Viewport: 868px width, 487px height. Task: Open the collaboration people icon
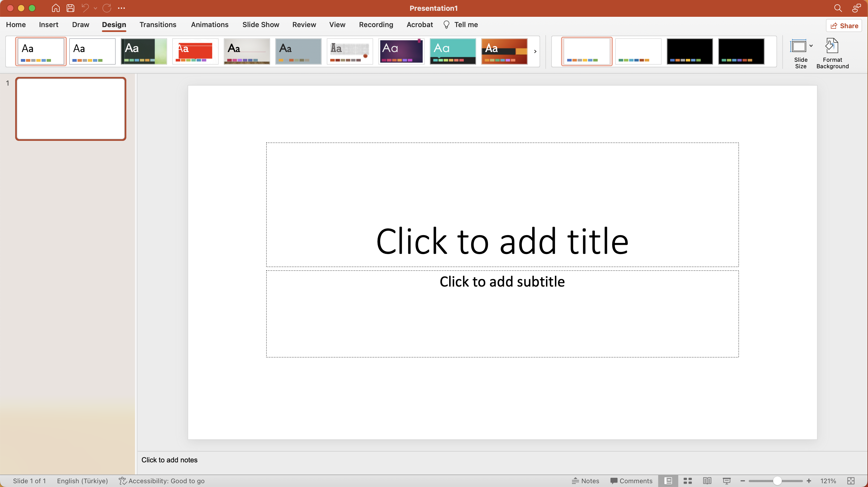(856, 8)
